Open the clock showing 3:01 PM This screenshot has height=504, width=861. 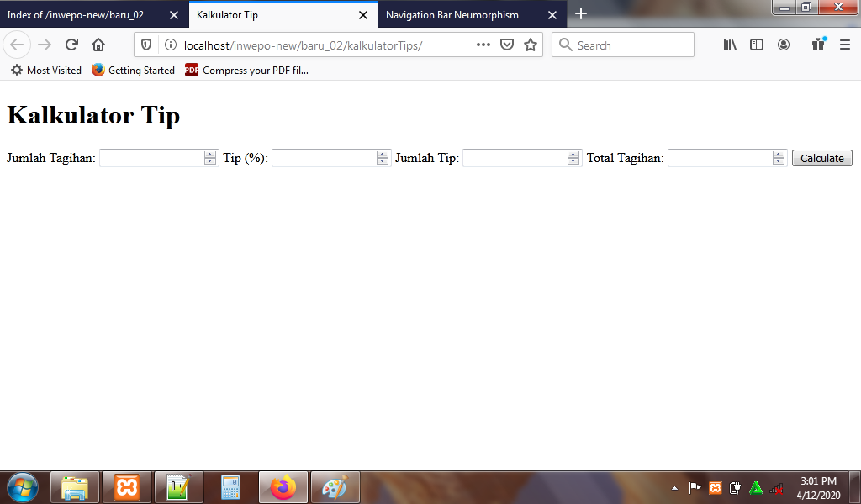[x=818, y=488]
